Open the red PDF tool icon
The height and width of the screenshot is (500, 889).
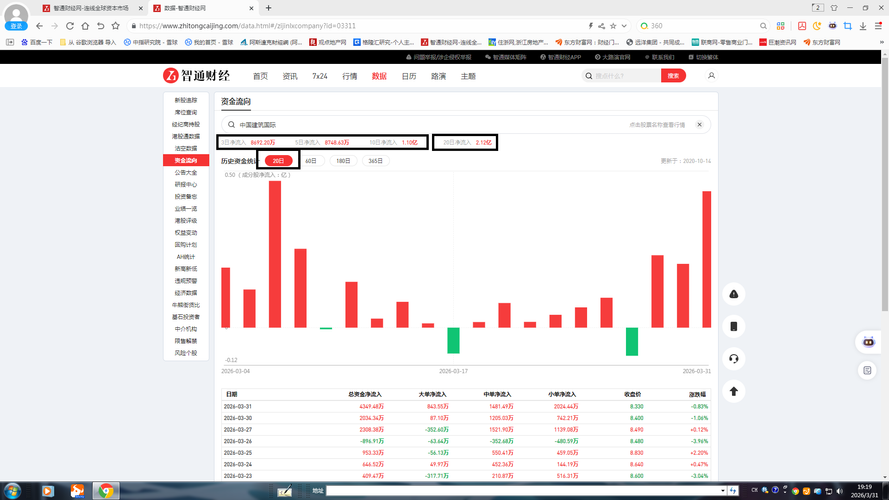(802, 26)
